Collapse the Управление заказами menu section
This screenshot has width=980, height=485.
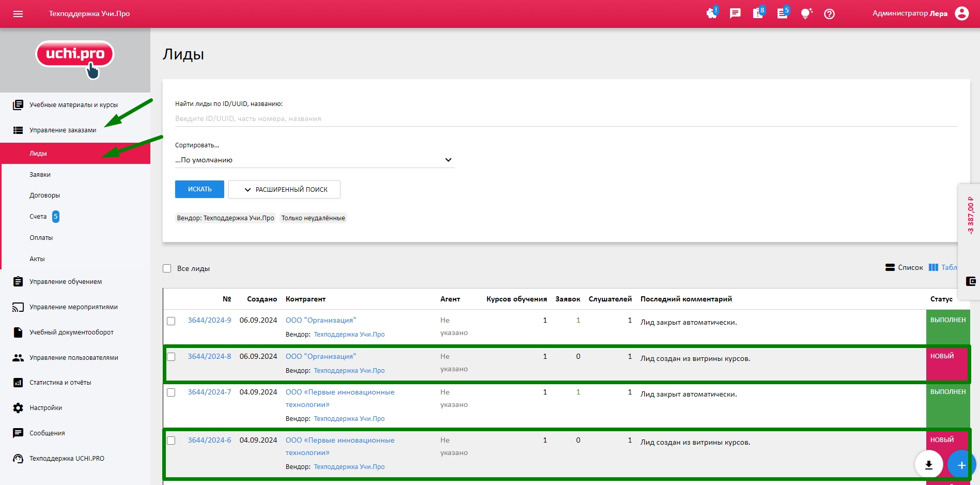tap(75, 130)
